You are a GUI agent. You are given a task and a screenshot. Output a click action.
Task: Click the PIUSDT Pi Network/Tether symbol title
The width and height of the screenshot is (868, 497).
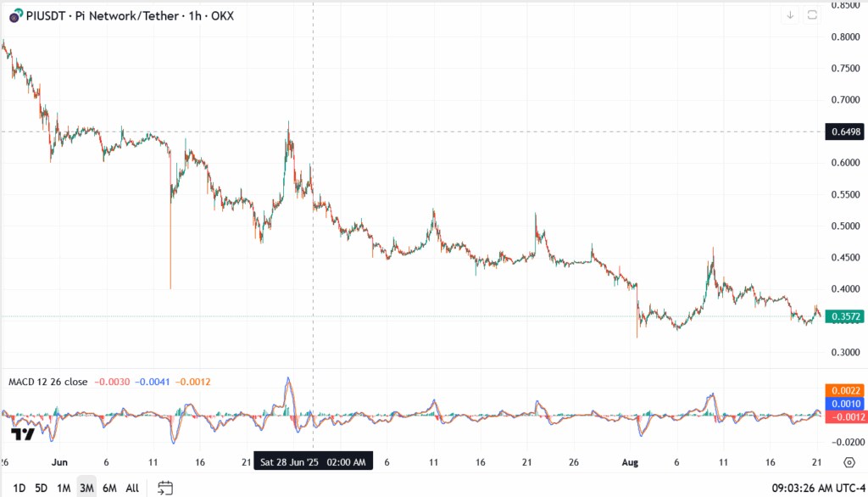(x=130, y=16)
